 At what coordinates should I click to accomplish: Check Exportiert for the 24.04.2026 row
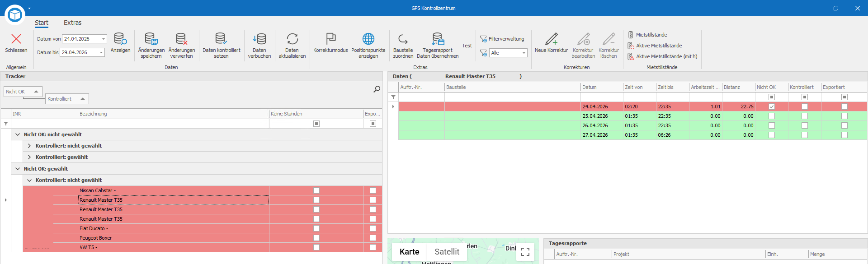(844, 107)
